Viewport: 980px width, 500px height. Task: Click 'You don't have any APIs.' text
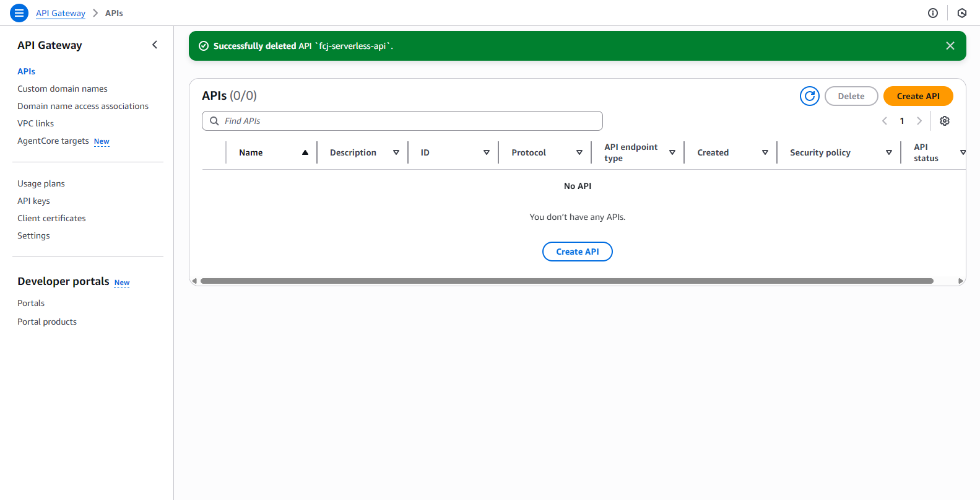click(578, 217)
